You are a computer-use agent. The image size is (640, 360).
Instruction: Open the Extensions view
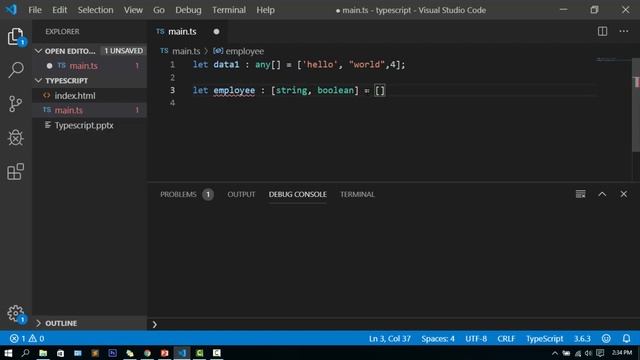pyautogui.click(x=16, y=171)
